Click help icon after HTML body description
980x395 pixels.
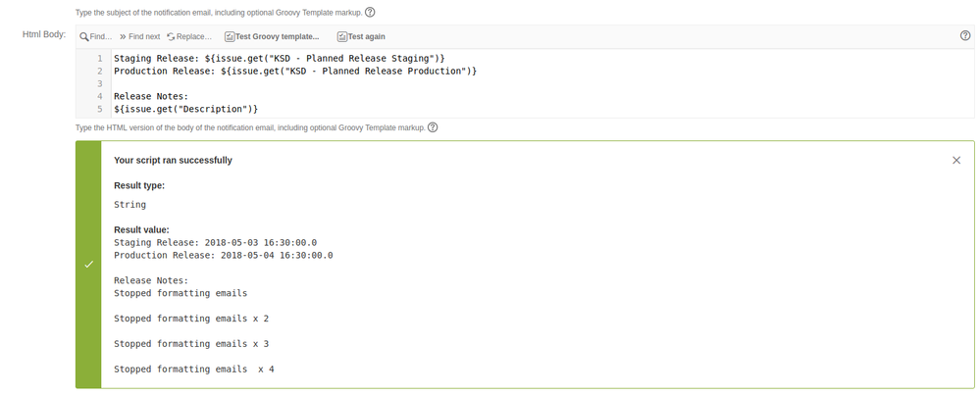pos(433,127)
